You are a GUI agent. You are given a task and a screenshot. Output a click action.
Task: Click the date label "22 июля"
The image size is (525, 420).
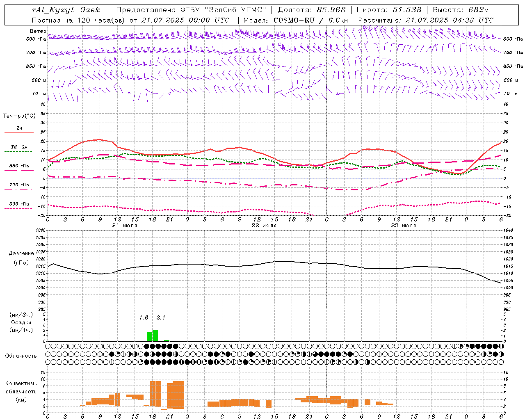pyautogui.click(x=264, y=226)
